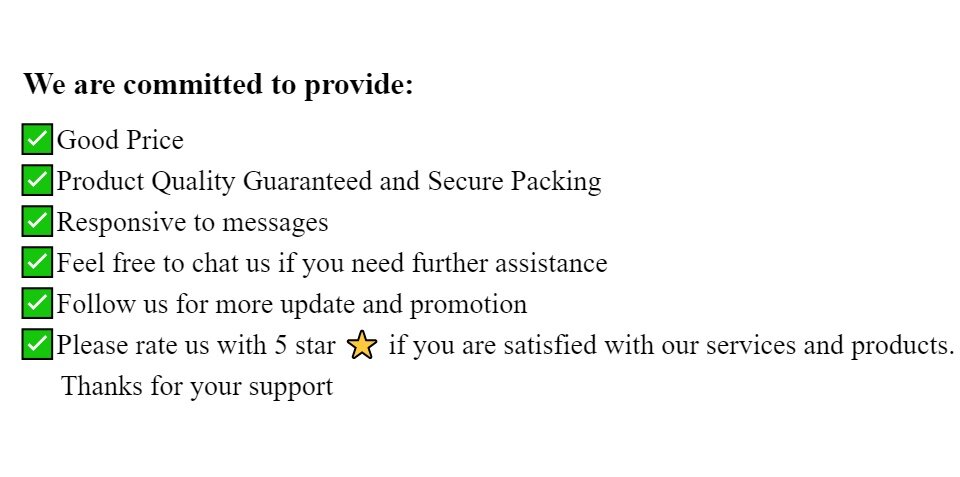This screenshot has height=477, width=960.
Task: Select the checkmark before Please rate us
Action: (36, 344)
